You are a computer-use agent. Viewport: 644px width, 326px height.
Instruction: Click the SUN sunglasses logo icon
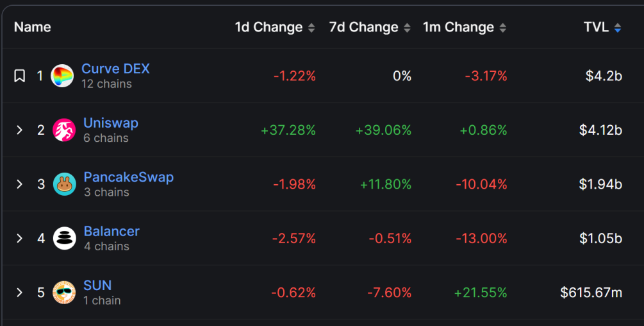click(64, 293)
